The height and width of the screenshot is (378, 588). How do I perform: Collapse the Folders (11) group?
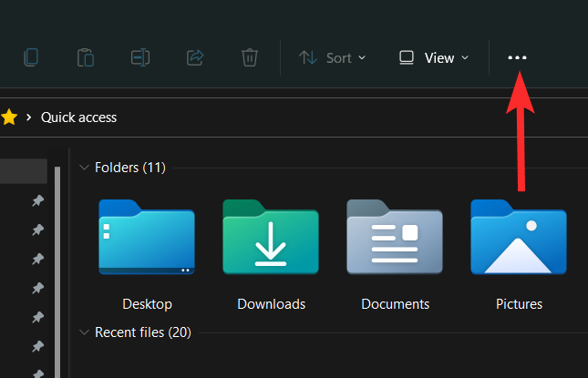(85, 168)
